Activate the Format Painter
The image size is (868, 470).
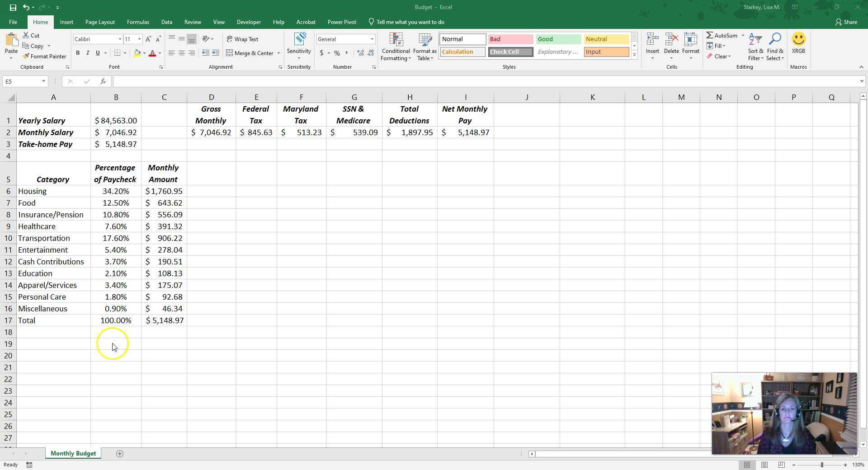(x=44, y=56)
